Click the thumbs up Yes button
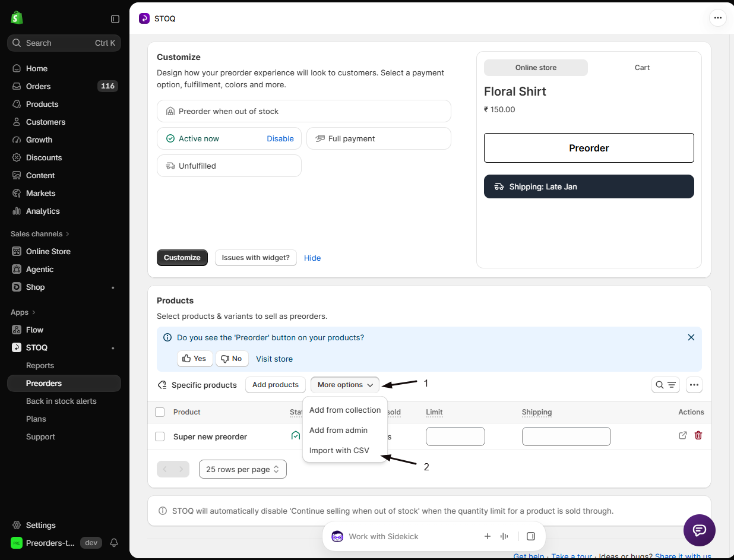The width and height of the screenshot is (734, 560). tap(195, 359)
